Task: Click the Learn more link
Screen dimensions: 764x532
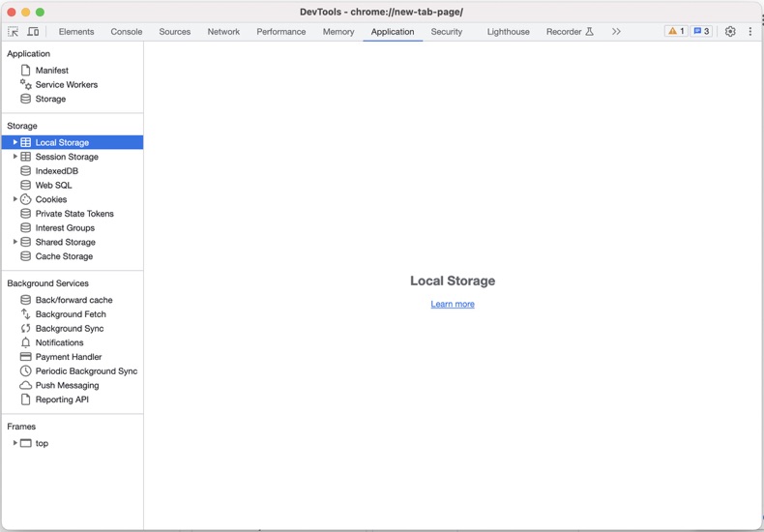Action: 453,304
